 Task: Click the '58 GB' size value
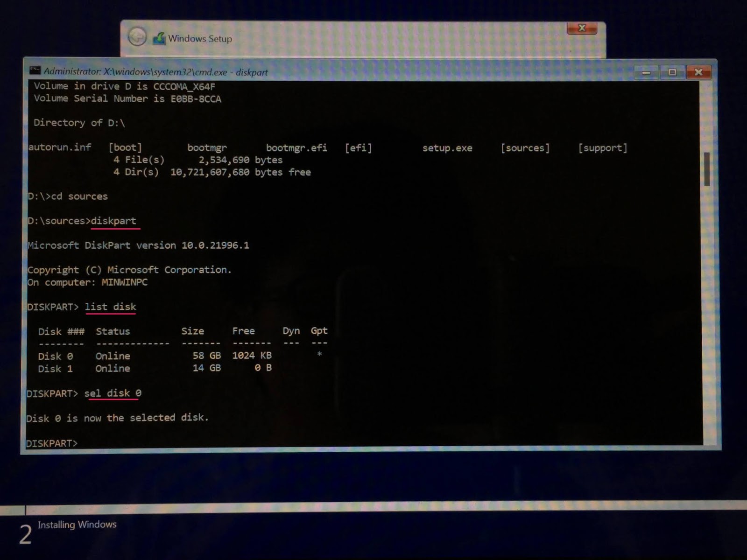pos(207,356)
